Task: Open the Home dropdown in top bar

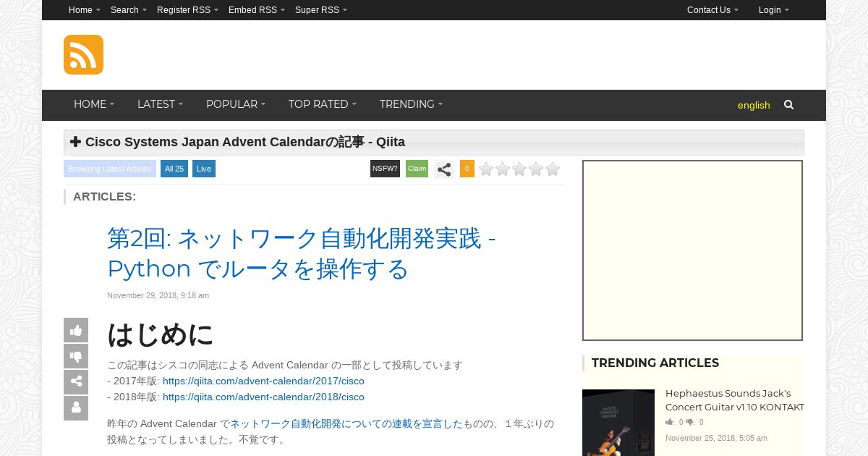Action: [85, 10]
